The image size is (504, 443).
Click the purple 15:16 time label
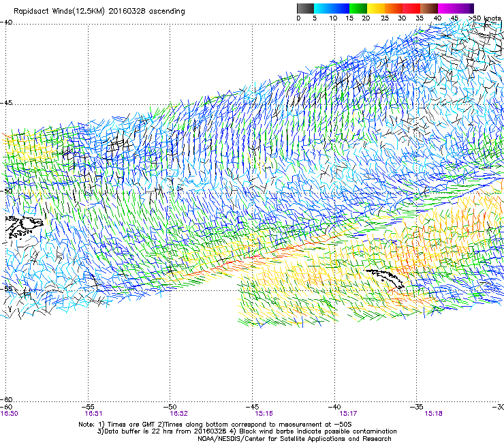point(264,414)
